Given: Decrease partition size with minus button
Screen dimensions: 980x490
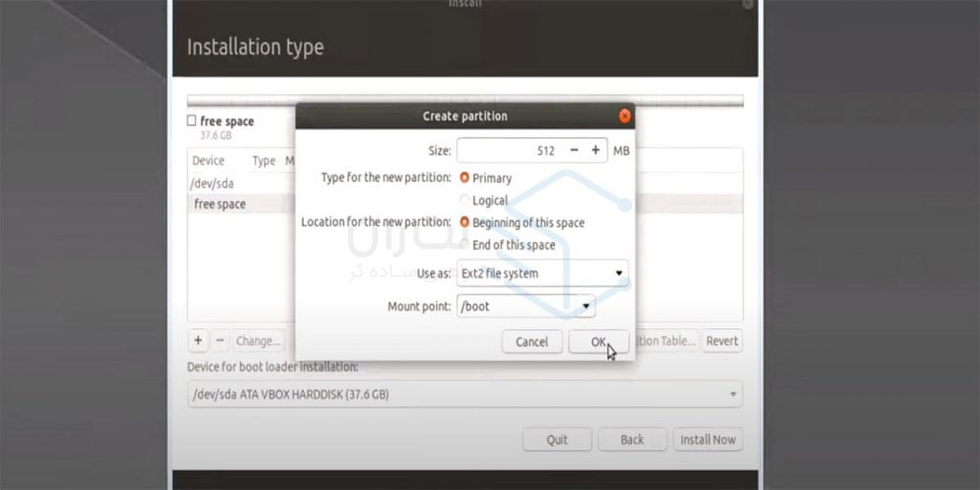Looking at the screenshot, I should pyautogui.click(x=574, y=151).
